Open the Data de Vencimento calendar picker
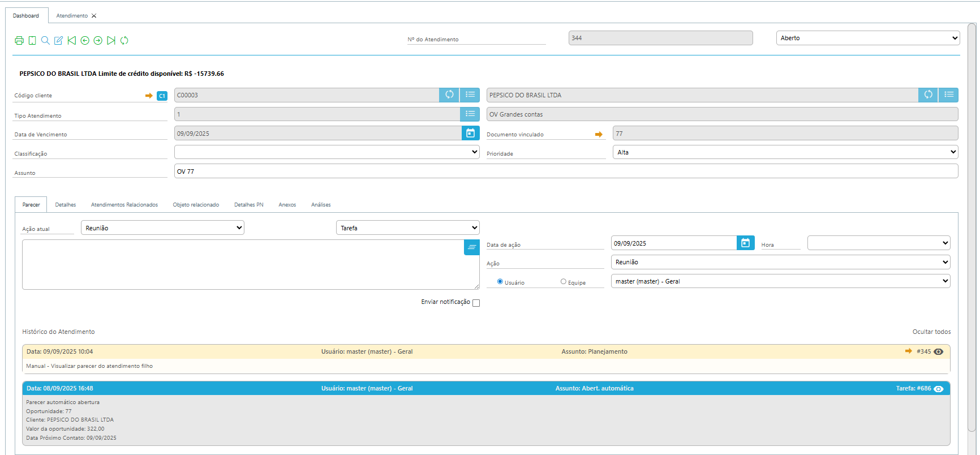980x455 pixels. (470, 133)
